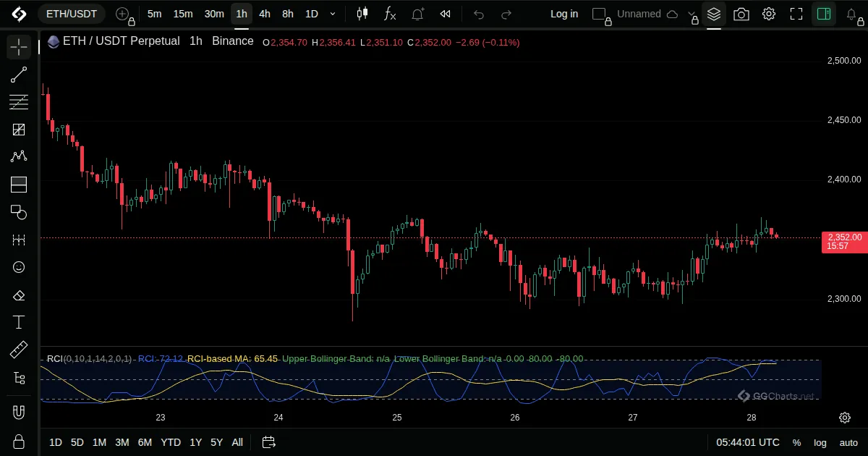Toggle percent scale mode
868x456 pixels.
(x=796, y=442)
